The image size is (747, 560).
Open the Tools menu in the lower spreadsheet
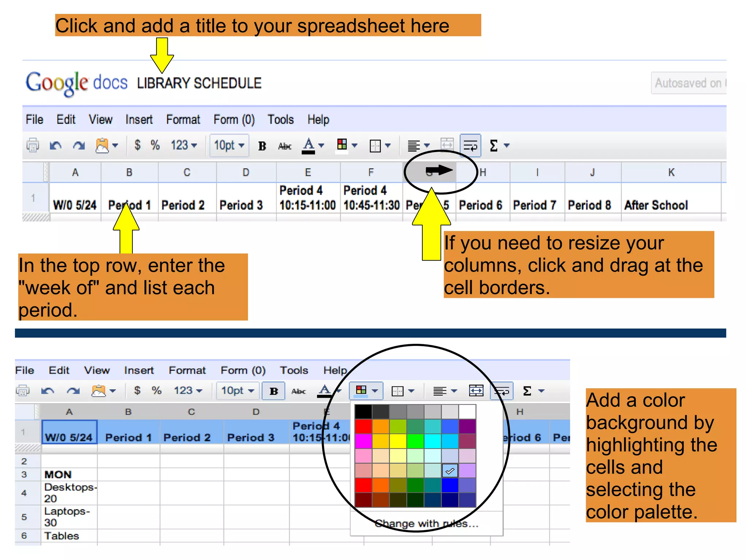coord(294,370)
